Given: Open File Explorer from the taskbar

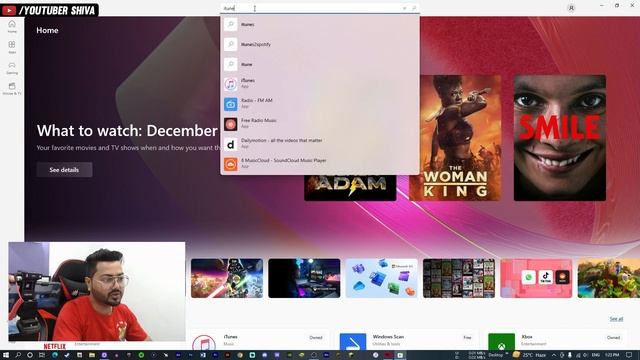Looking at the screenshot, I should tap(92, 355).
